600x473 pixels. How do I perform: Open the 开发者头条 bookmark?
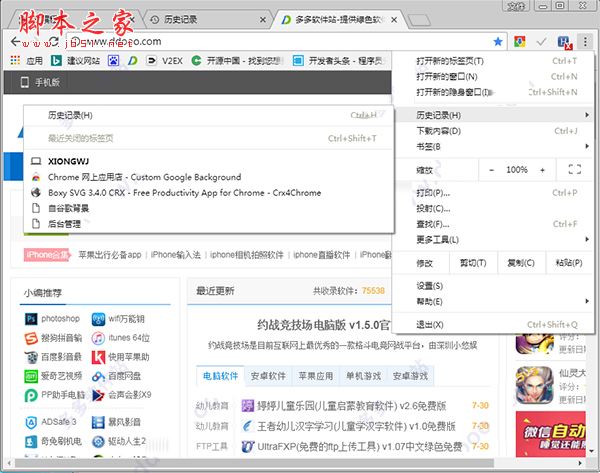pyautogui.click(x=338, y=60)
